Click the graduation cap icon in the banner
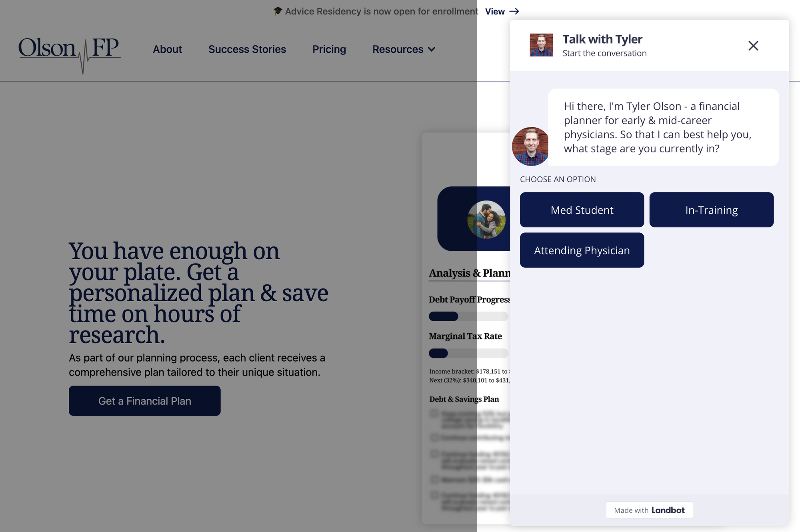Viewport: 800px width, 532px height. pyautogui.click(x=278, y=11)
